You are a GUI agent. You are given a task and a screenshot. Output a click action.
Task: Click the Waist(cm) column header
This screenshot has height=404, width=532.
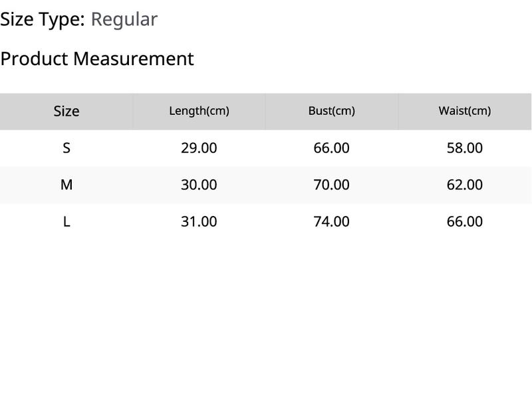[x=464, y=111]
